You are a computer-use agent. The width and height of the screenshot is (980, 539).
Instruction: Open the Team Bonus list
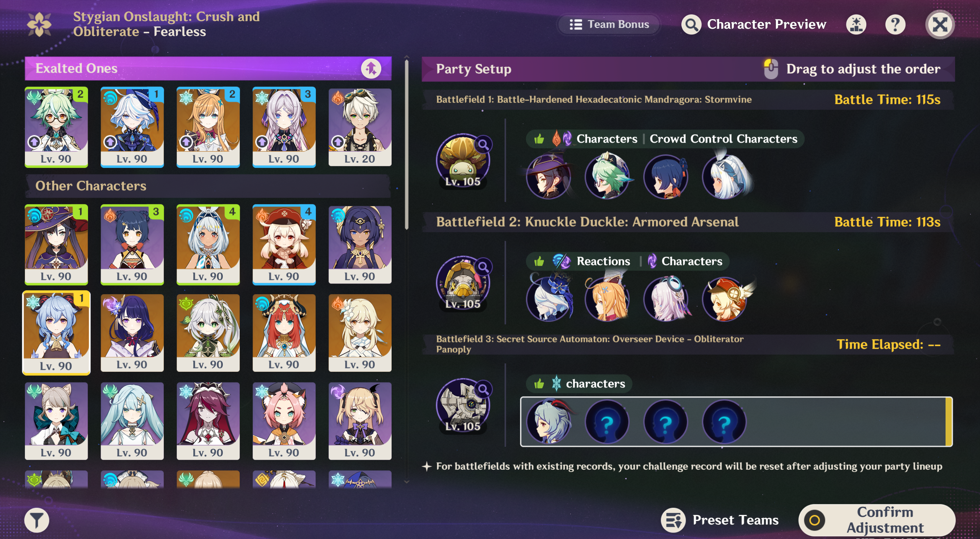(x=609, y=24)
